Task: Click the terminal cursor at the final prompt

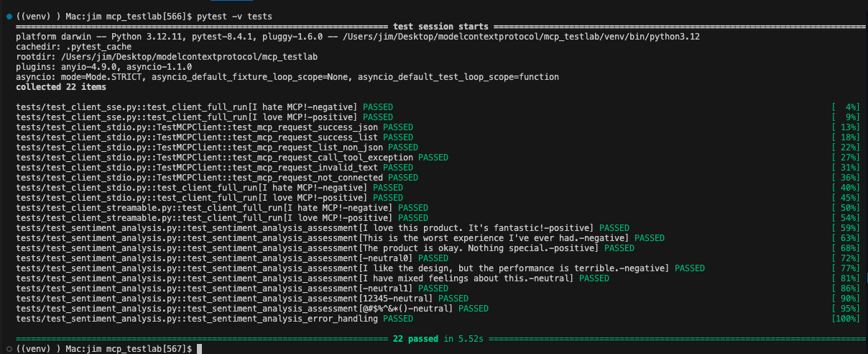Action: click(x=199, y=349)
